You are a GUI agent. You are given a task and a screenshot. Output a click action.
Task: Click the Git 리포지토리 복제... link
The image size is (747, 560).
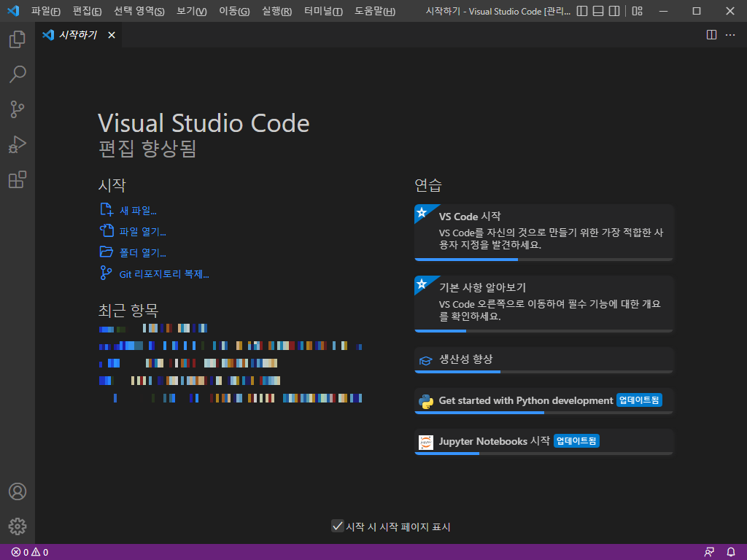(164, 274)
